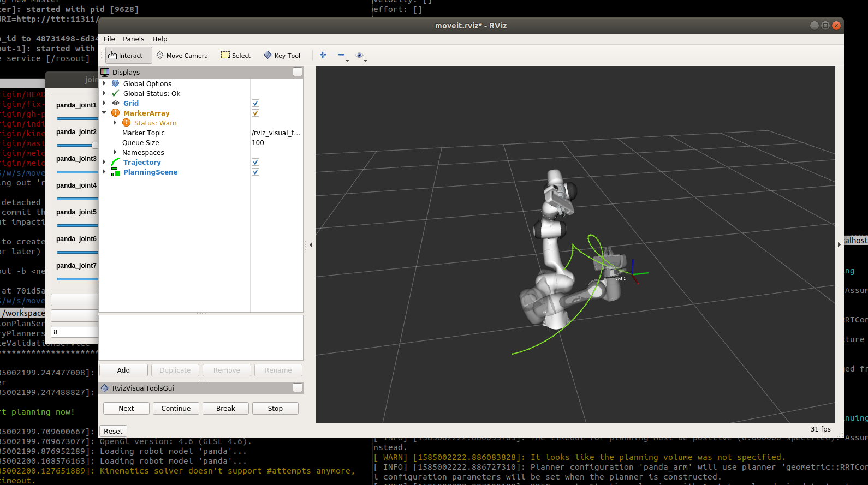Click the minus remove-tool icon

click(341, 55)
